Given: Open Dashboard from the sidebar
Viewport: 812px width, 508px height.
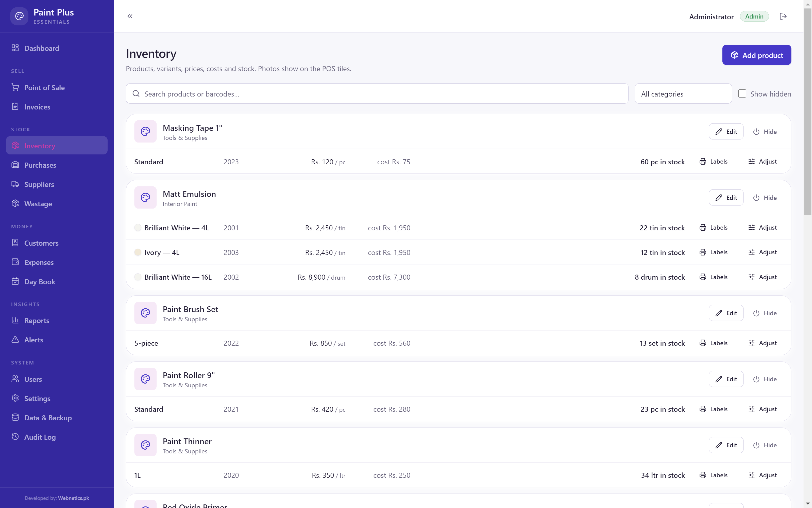Looking at the screenshot, I should (x=57, y=48).
